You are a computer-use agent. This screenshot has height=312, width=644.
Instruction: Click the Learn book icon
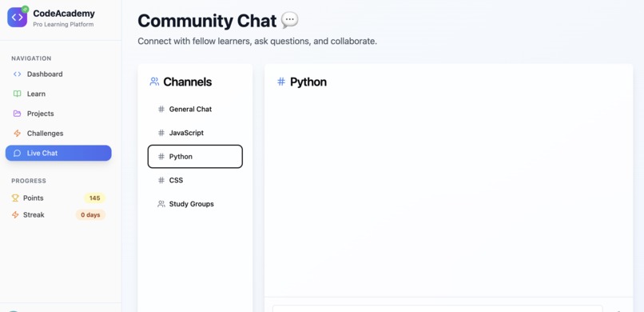pos(18,94)
